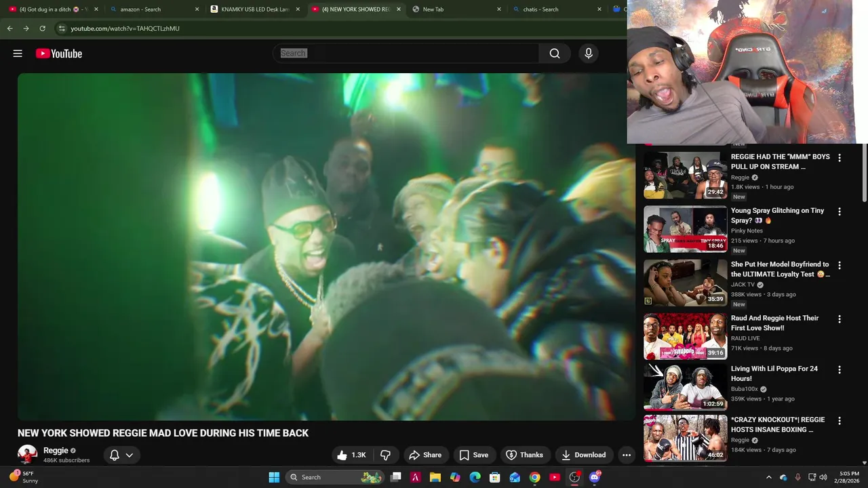
Task: Open the notification bell dropdown for Reggie
Action: point(121,455)
